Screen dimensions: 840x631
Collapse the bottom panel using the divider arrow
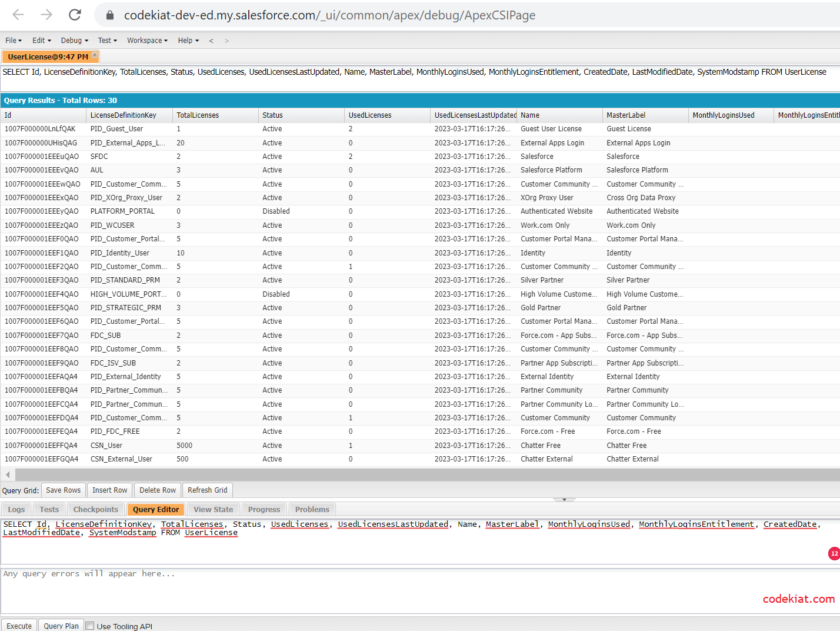point(564,499)
